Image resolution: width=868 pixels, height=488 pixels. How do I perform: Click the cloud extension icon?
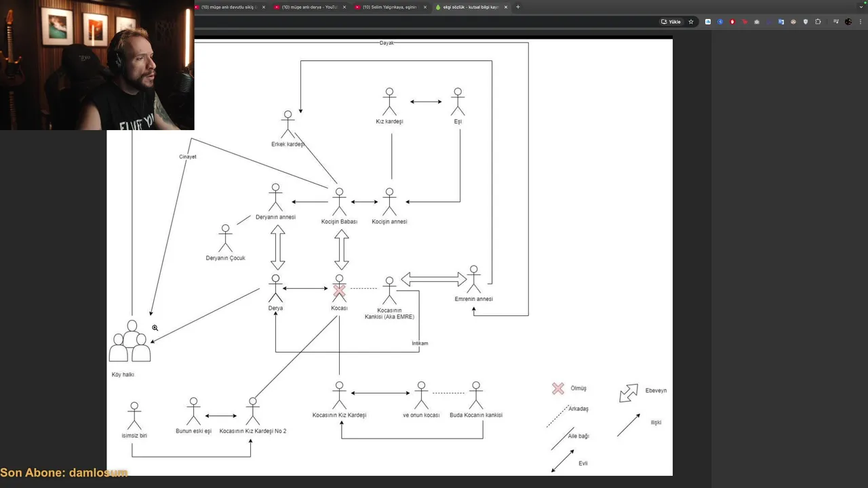708,22
